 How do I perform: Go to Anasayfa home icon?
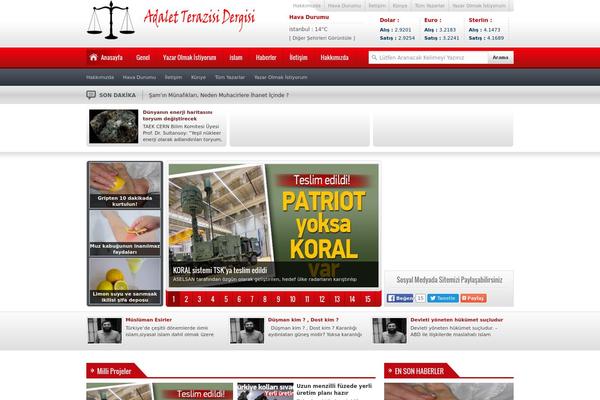[x=93, y=57]
